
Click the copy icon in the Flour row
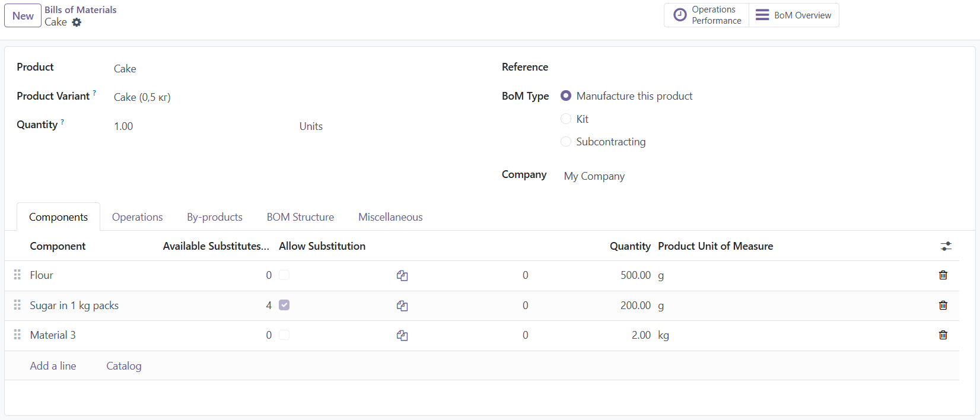(402, 276)
